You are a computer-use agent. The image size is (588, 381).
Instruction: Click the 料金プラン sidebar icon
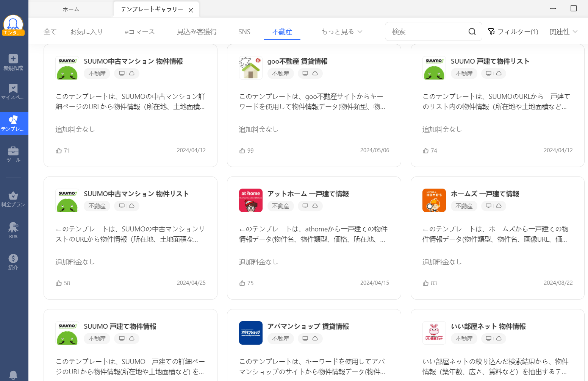coord(13,199)
